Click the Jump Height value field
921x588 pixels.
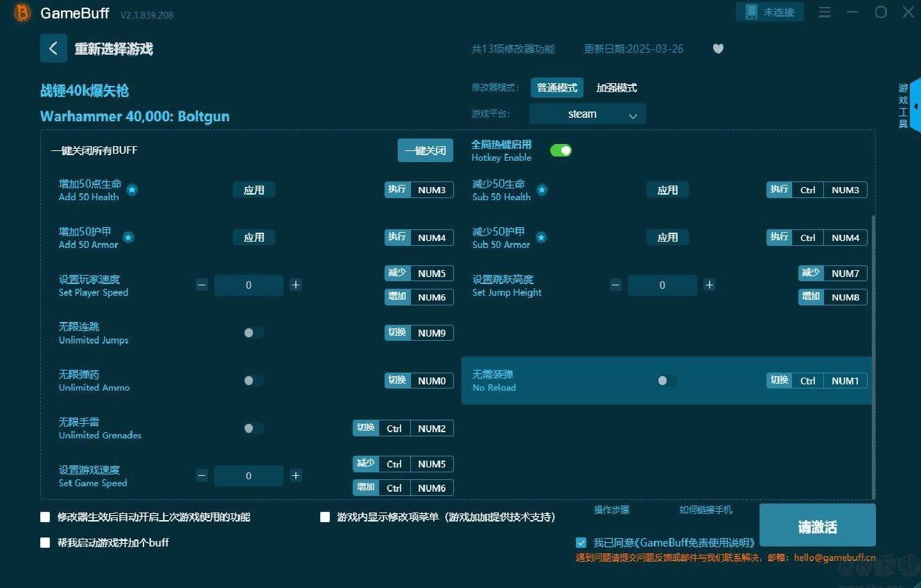tap(662, 285)
